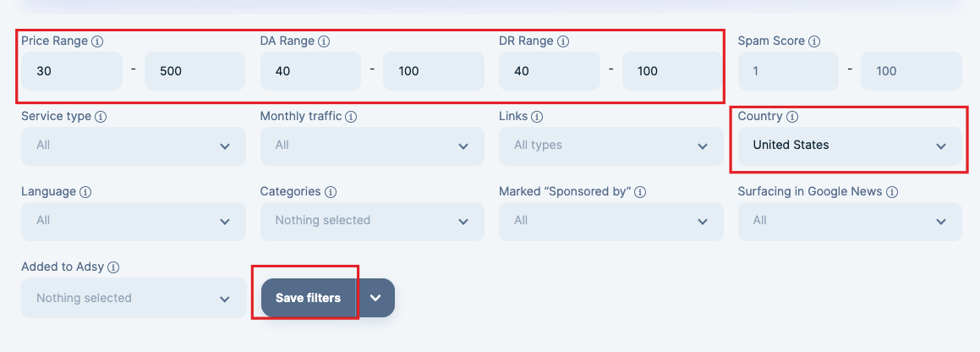Viewport: 980px width, 352px height.
Task: Open the Country dropdown showing United States
Action: coord(850,146)
